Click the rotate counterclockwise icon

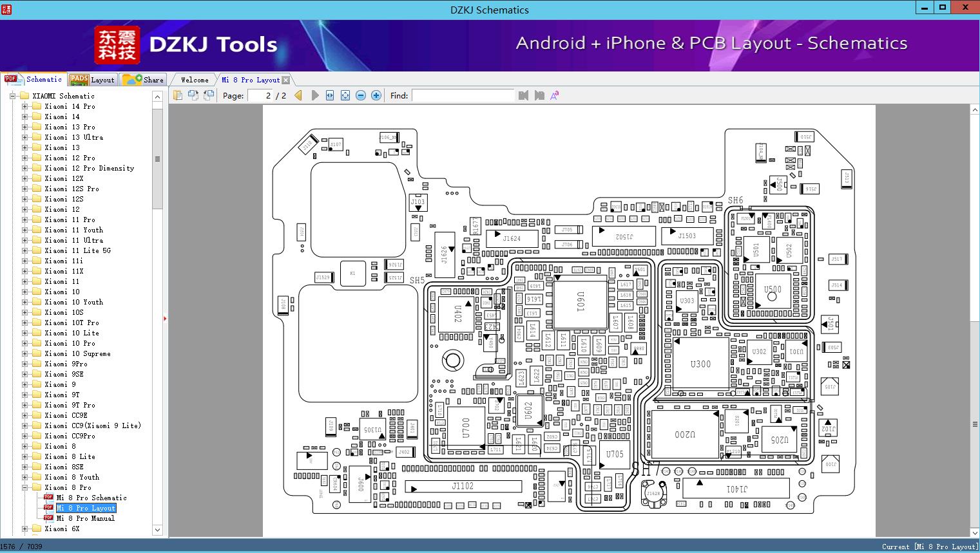(193, 95)
